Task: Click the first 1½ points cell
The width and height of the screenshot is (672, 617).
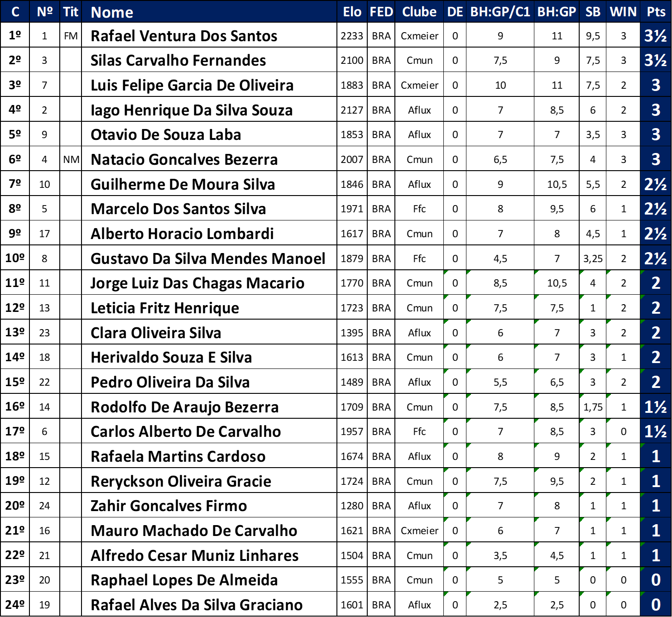Action: [655, 407]
